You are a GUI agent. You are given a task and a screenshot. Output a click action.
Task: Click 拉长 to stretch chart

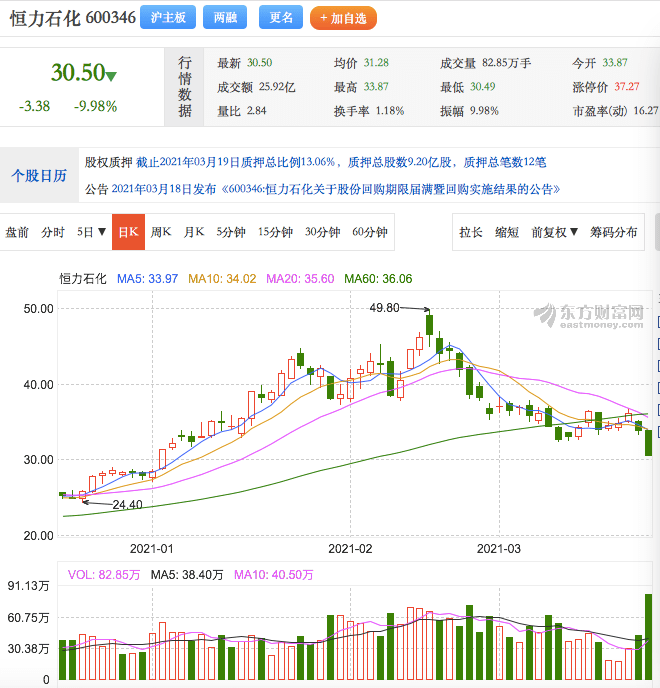(470, 232)
